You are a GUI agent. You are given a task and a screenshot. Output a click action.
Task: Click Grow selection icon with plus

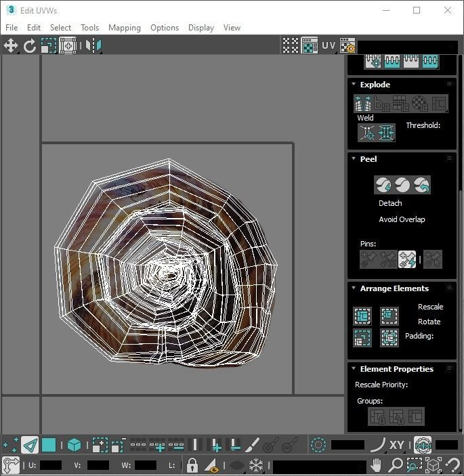tap(100, 446)
